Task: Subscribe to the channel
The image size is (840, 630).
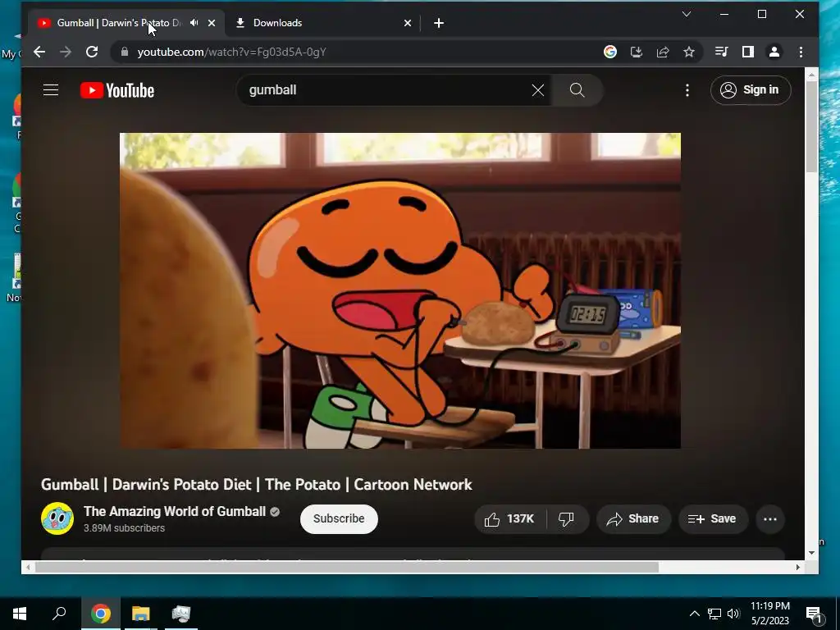Action: click(x=339, y=518)
